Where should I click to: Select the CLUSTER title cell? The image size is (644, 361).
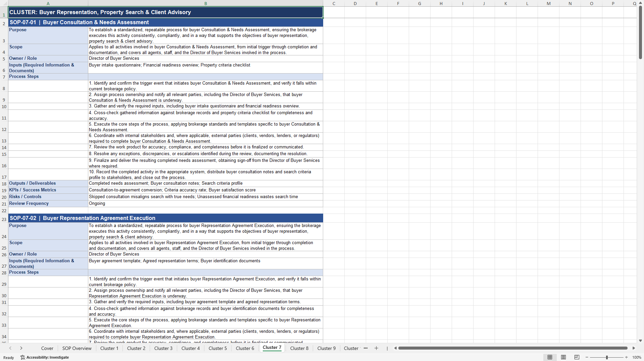pos(165,12)
